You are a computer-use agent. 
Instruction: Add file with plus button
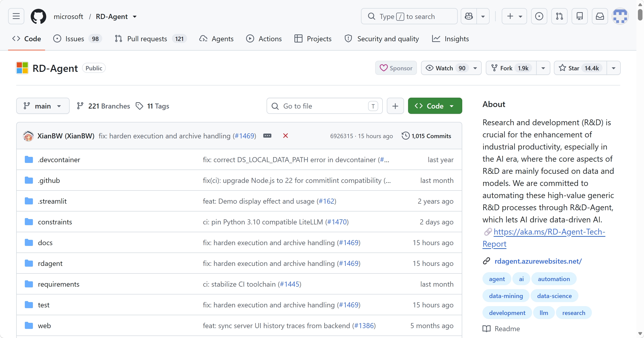pos(395,106)
